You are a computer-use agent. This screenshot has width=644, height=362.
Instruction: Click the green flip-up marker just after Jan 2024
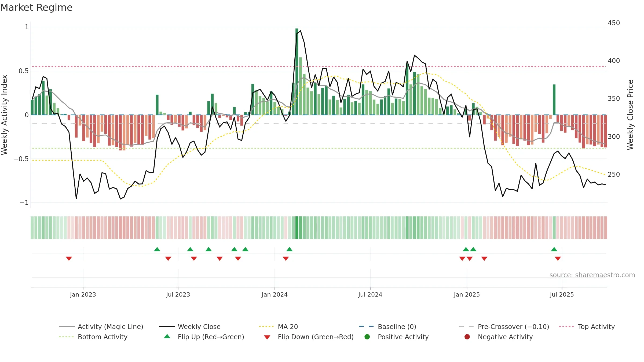tap(290, 249)
